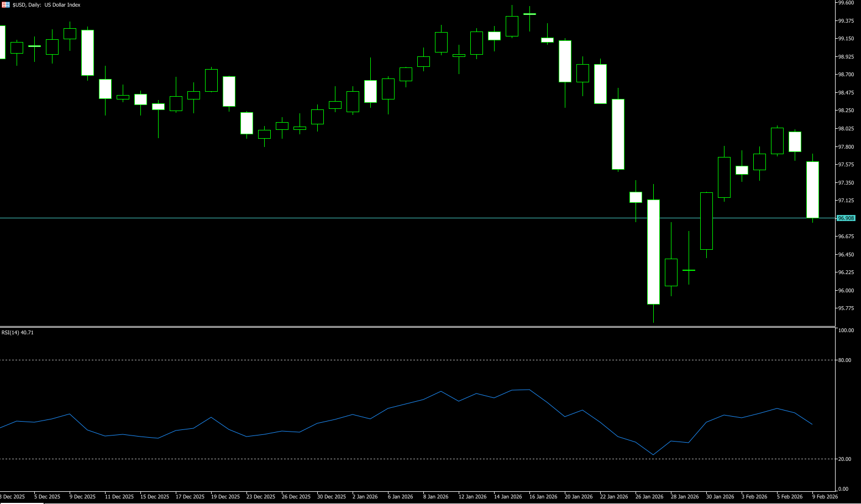Click the 9 Feb 2026 date label
The width and height of the screenshot is (861, 504).
[825, 497]
